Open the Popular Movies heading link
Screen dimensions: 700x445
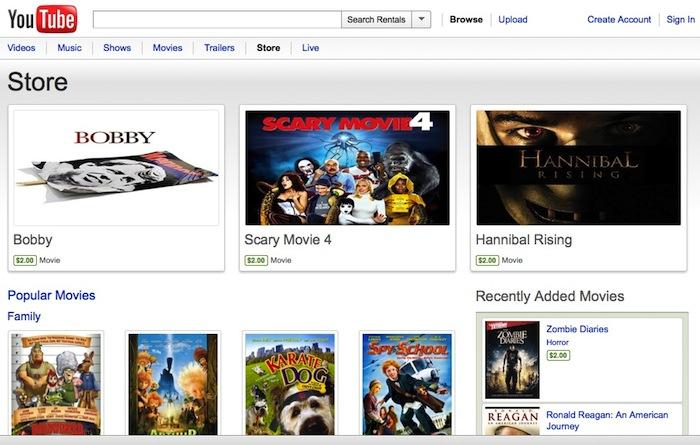point(51,295)
